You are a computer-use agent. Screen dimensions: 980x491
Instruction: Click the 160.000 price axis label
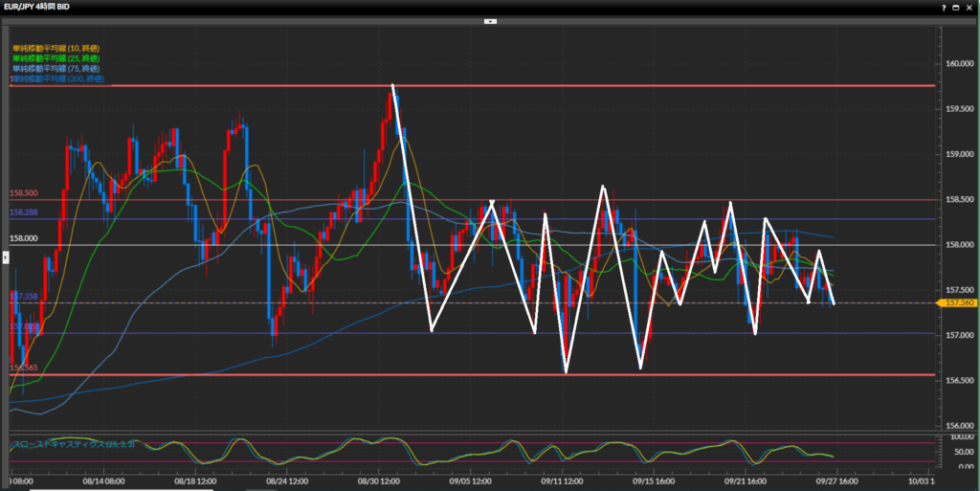tap(959, 64)
